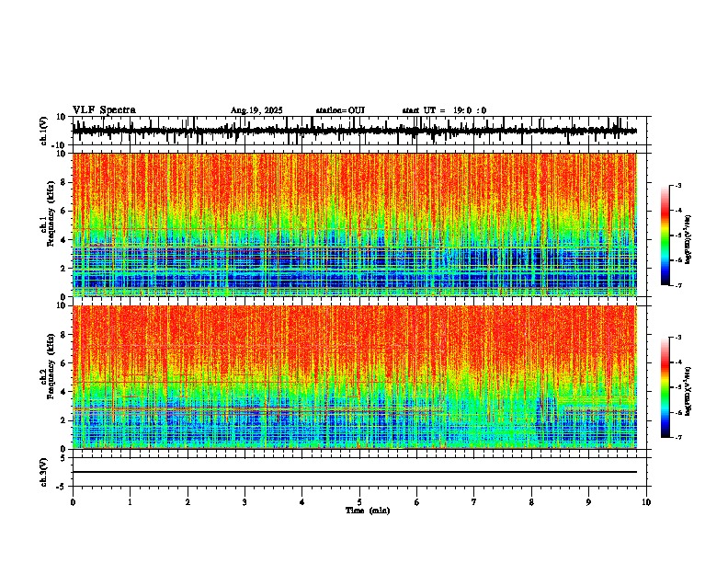The height and width of the screenshot is (563, 728).
Task: Click the ch.2 log(PSD) colorbar label
Action: (688, 391)
